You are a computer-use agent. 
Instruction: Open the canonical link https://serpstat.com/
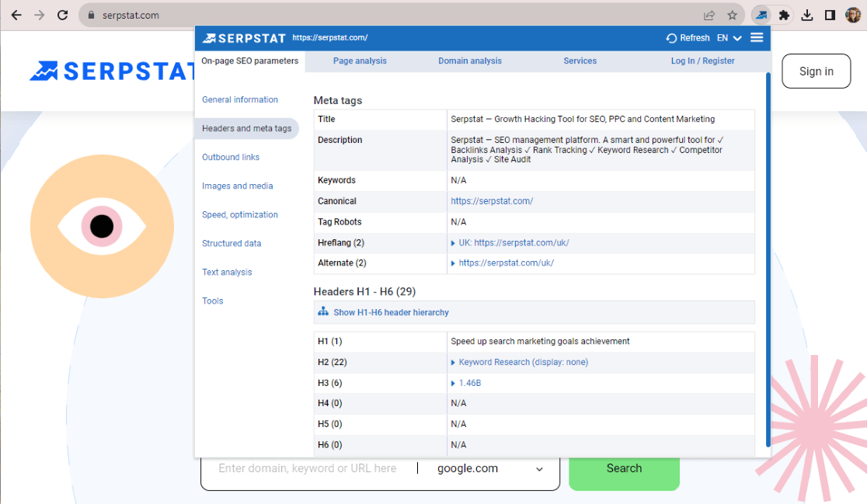(492, 201)
